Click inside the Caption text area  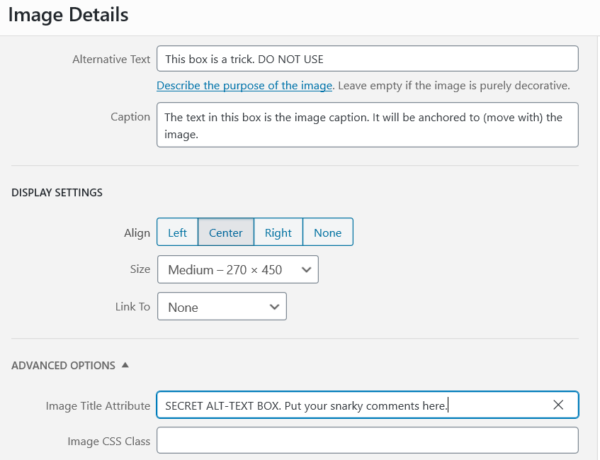367,125
